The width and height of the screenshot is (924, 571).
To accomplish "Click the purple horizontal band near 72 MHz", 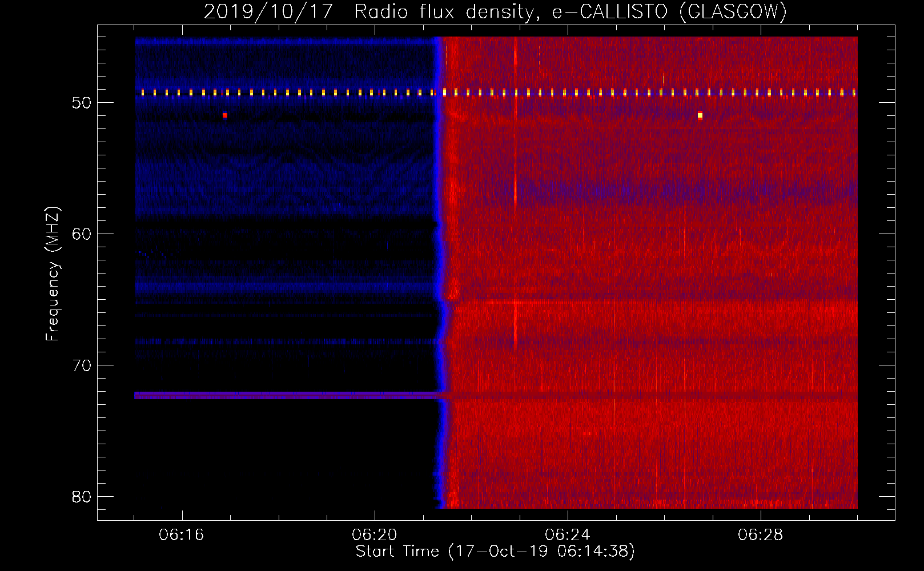I will tap(287, 395).
